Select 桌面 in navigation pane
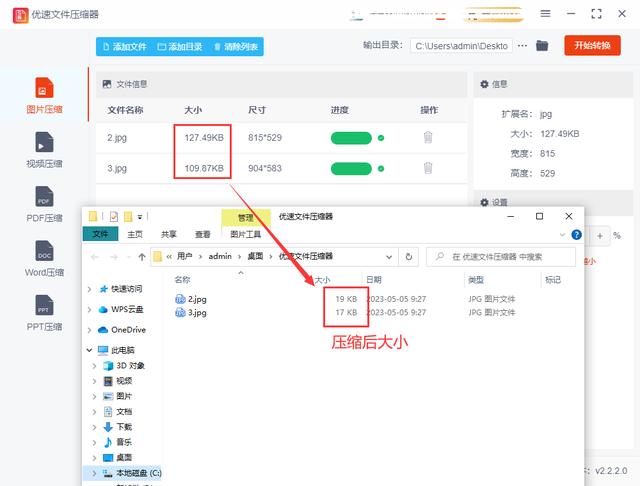 click(118, 457)
